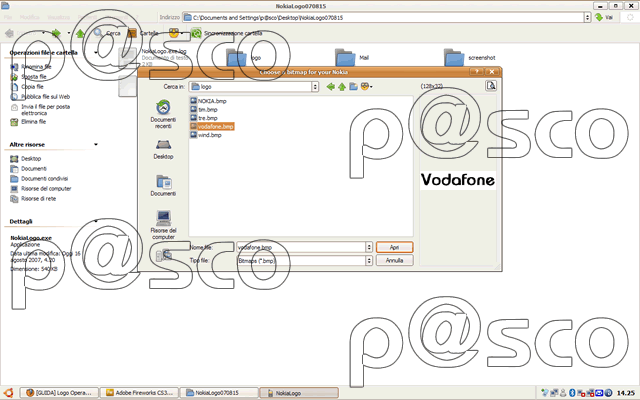Open Documenti condivisi link
Viewport: 640px width, 400px height.
point(39,179)
